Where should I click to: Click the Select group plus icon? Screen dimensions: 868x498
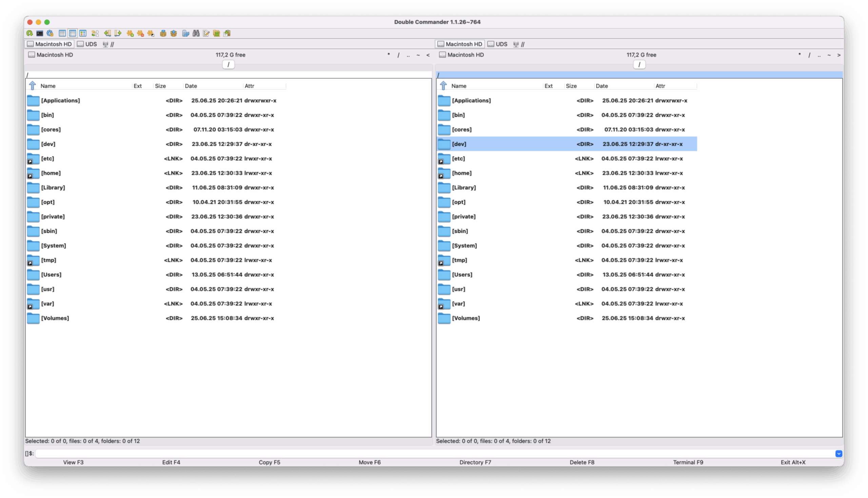pos(130,33)
